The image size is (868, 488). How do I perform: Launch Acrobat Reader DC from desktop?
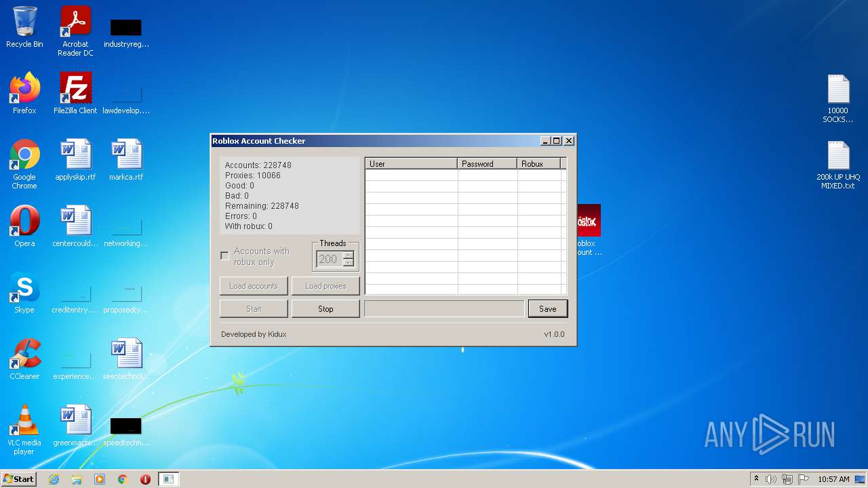(75, 30)
